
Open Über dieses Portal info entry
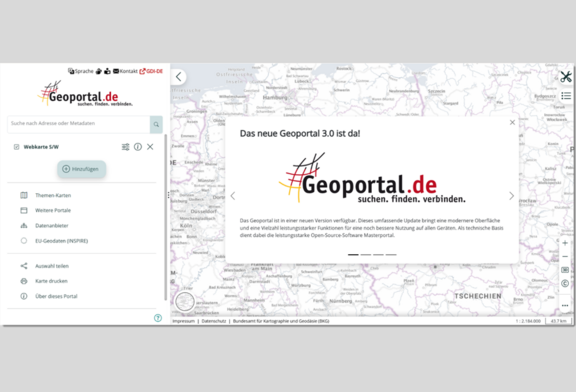click(x=49, y=296)
